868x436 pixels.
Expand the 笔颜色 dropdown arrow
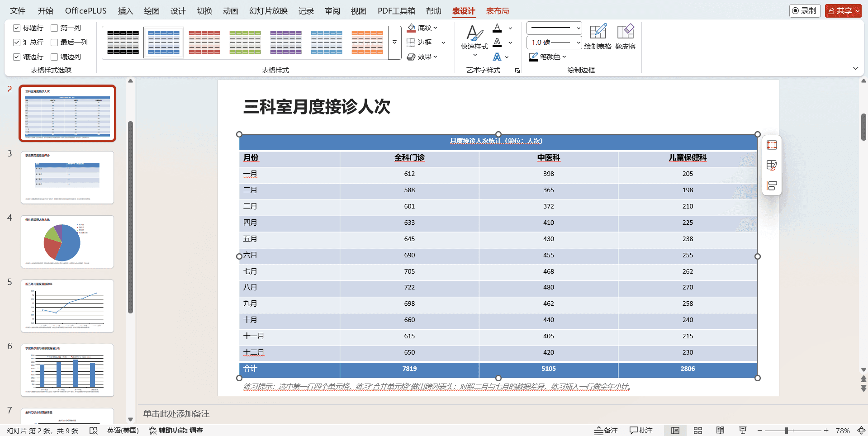pyautogui.click(x=564, y=57)
